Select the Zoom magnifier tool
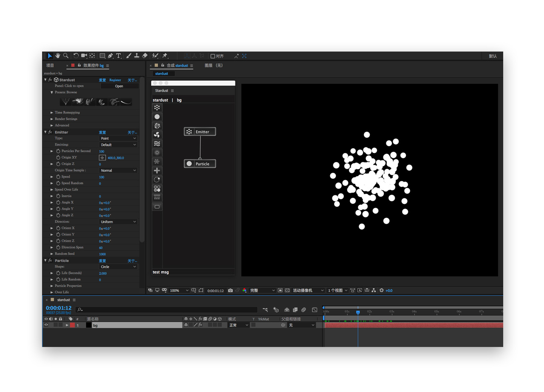The width and height of the screenshot is (544, 392). pos(66,56)
